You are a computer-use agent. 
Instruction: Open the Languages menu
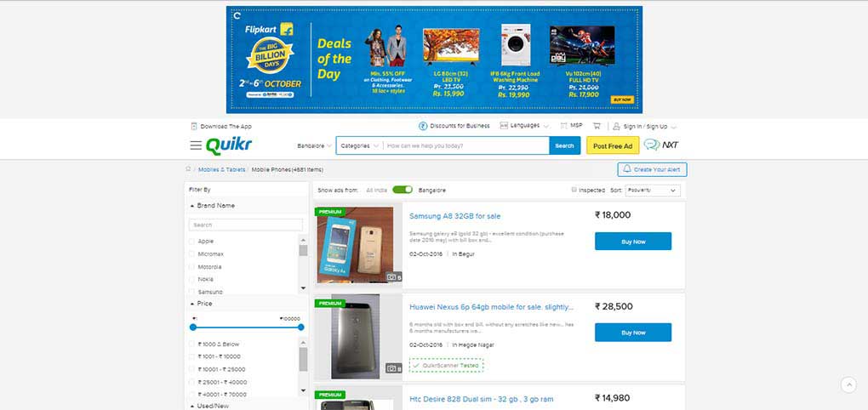click(524, 126)
